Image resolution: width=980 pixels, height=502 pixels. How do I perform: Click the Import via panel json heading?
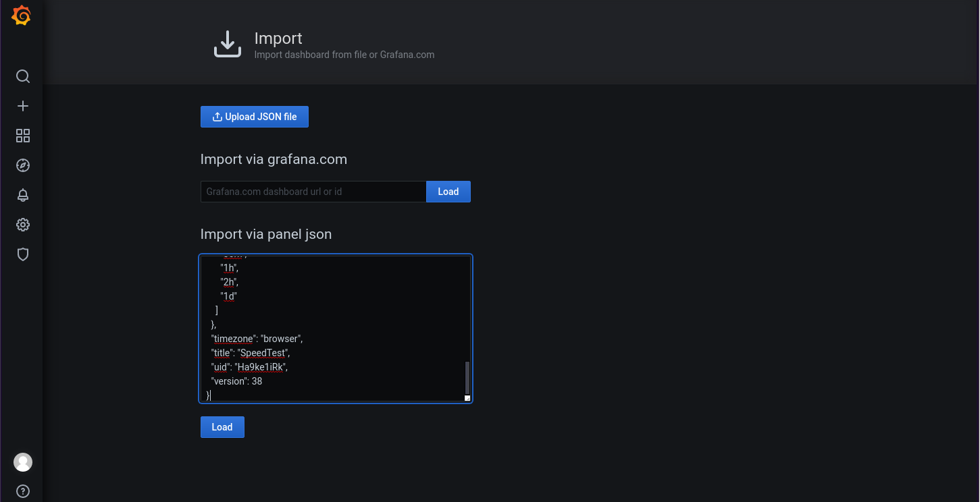(266, 235)
